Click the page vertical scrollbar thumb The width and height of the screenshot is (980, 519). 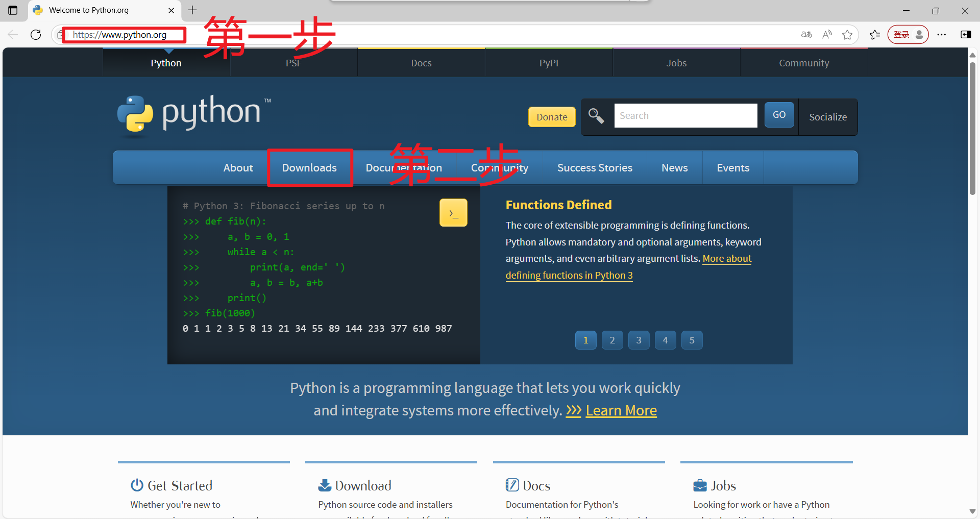click(972, 128)
